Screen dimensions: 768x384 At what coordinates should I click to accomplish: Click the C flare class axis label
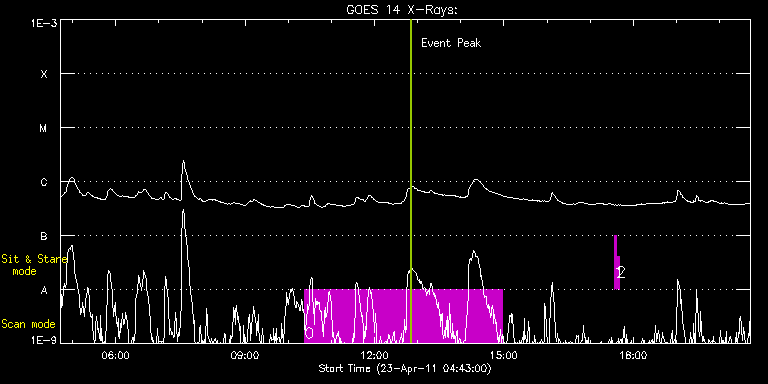(x=44, y=182)
